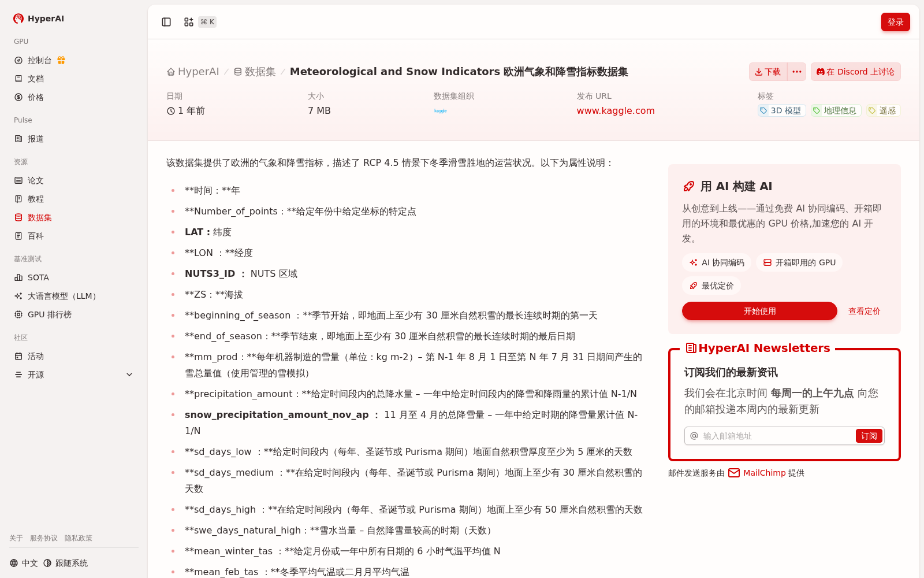Click the 关于 footer link

[16, 538]
